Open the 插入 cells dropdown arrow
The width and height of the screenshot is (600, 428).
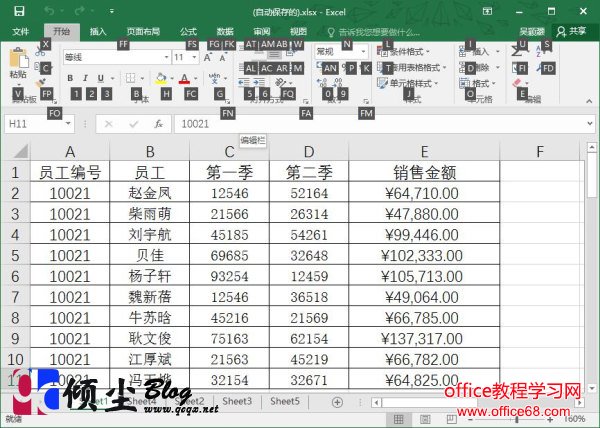498,52
